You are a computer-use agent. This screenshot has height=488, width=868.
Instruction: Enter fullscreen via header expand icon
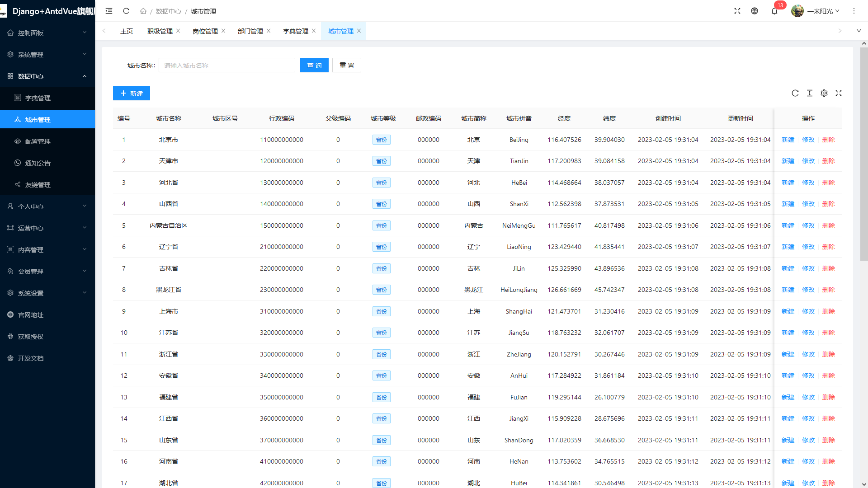[x=737, y=11]
